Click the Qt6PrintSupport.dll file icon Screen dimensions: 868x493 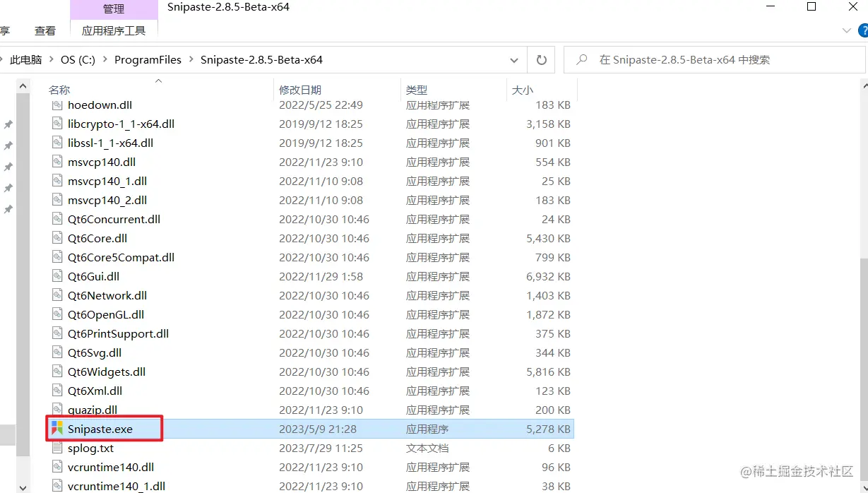[x=57, y=333]
